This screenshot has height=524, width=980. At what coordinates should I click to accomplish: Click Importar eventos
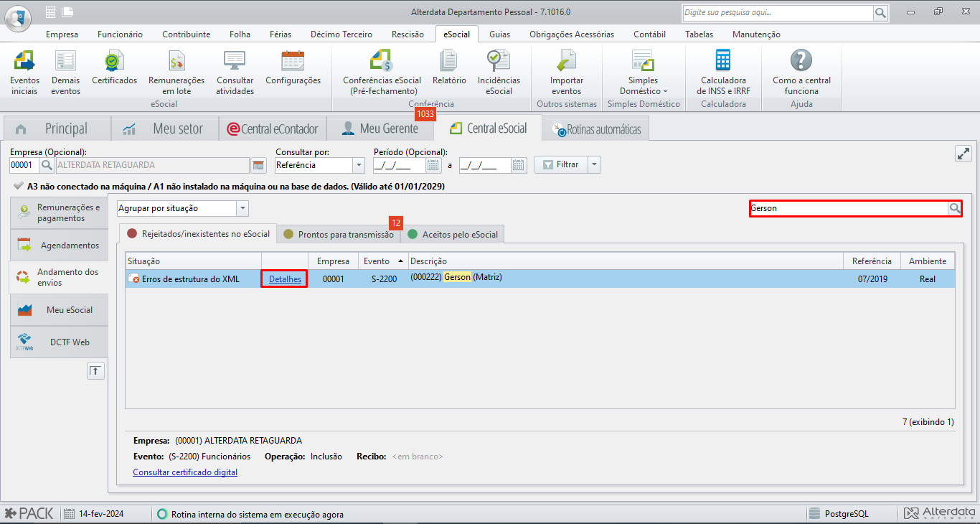coord(567,72)
